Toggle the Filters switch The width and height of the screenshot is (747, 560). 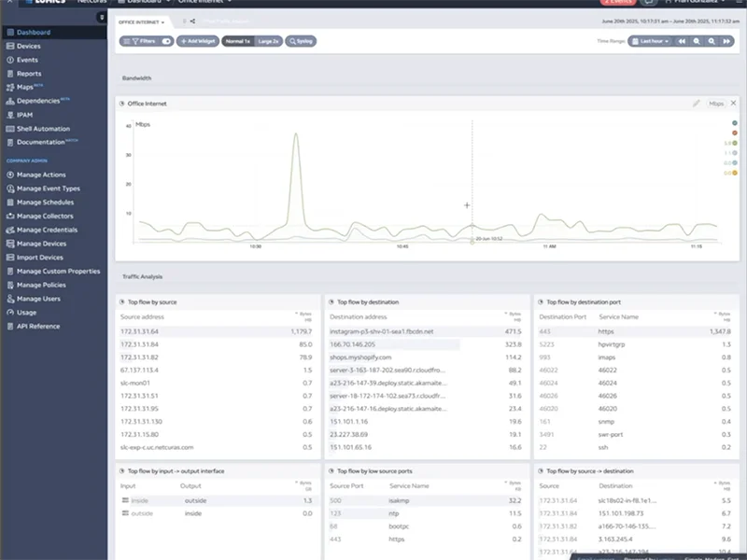point(166,41)
